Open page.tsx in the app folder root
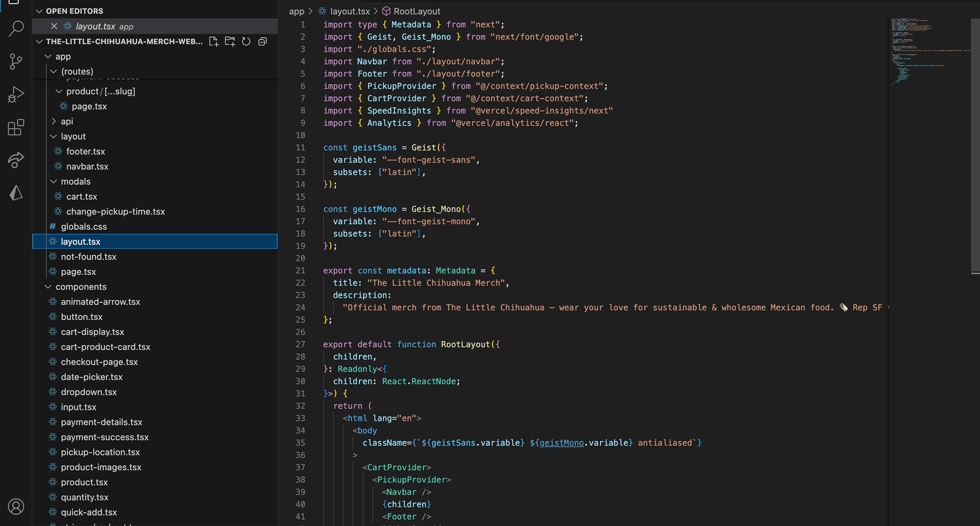980x526 pixels. (155, 272)
